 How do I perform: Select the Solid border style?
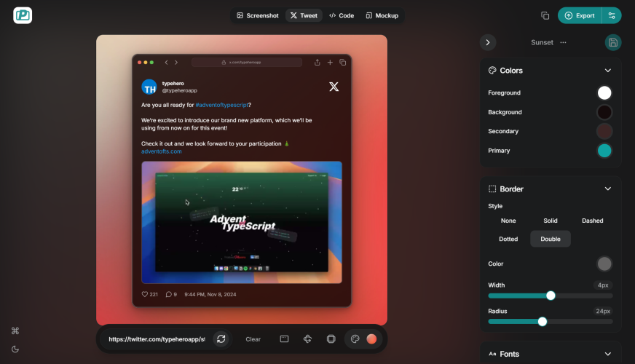point(551,221)
